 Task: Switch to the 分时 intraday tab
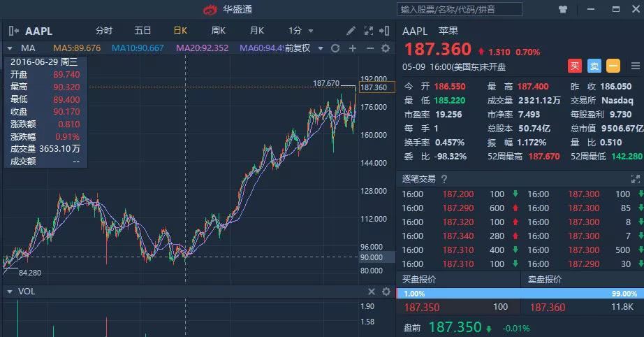[x=104, y=31]
